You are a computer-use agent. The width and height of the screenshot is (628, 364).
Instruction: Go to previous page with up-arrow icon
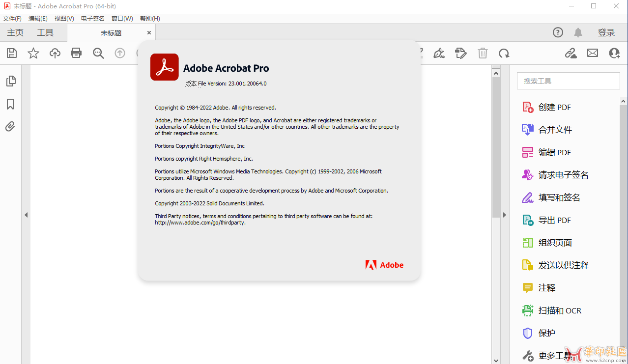click(x=120, y=53)
